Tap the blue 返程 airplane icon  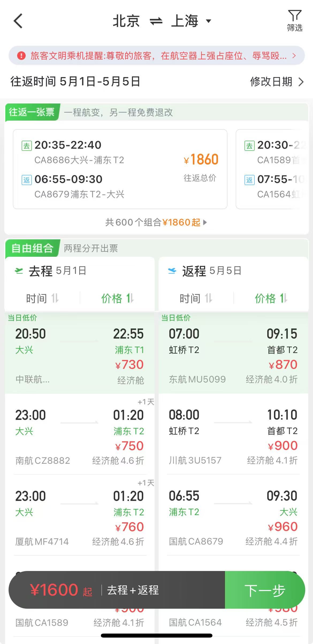[172, 271]
